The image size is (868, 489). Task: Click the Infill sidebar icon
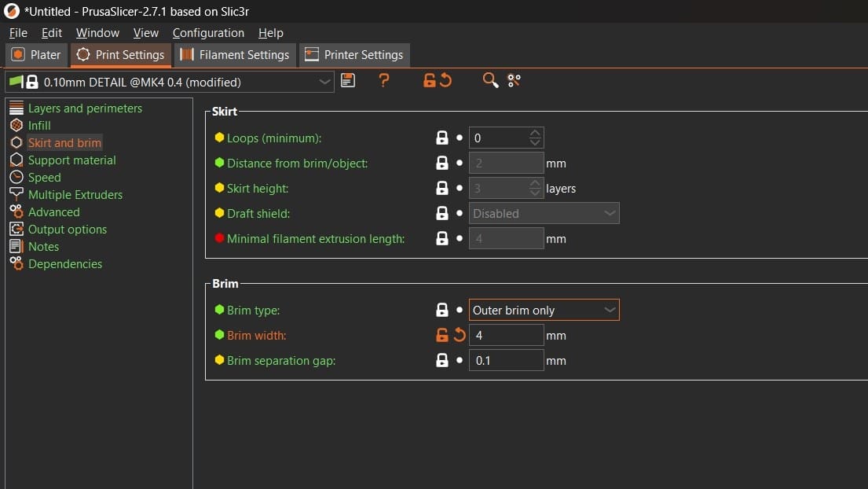tap(16, 125)
